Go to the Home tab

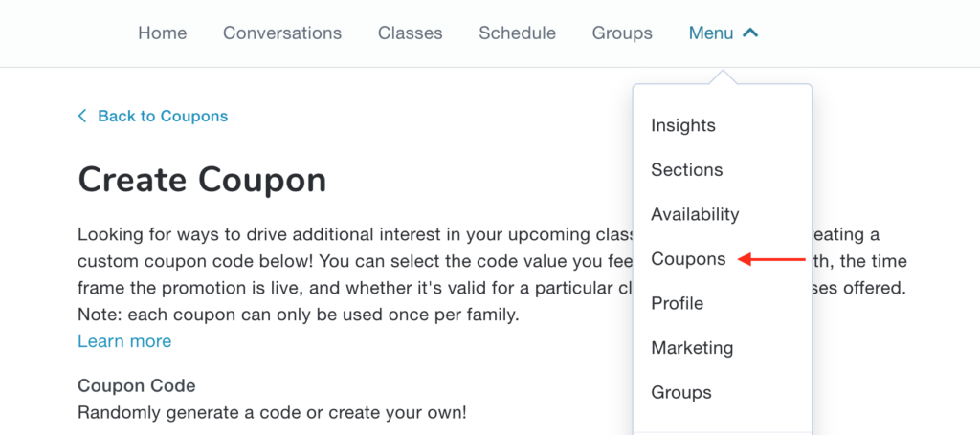click(163, 33)
